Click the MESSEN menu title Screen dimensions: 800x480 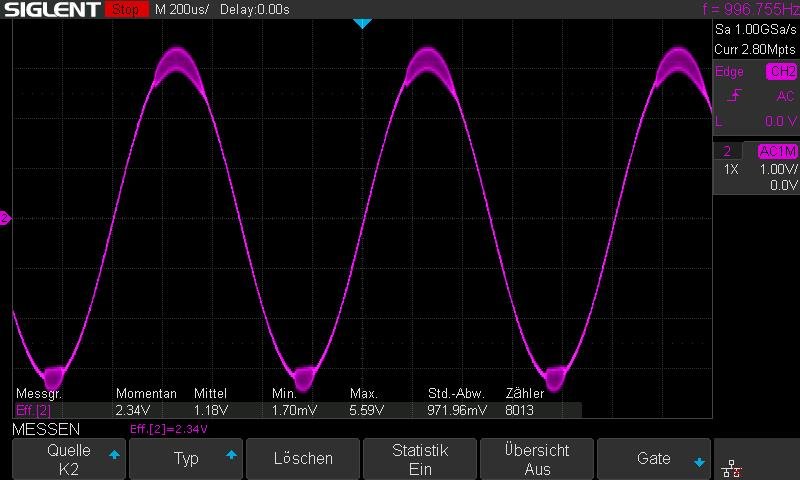pyautogui.click(x=46, y=429)
